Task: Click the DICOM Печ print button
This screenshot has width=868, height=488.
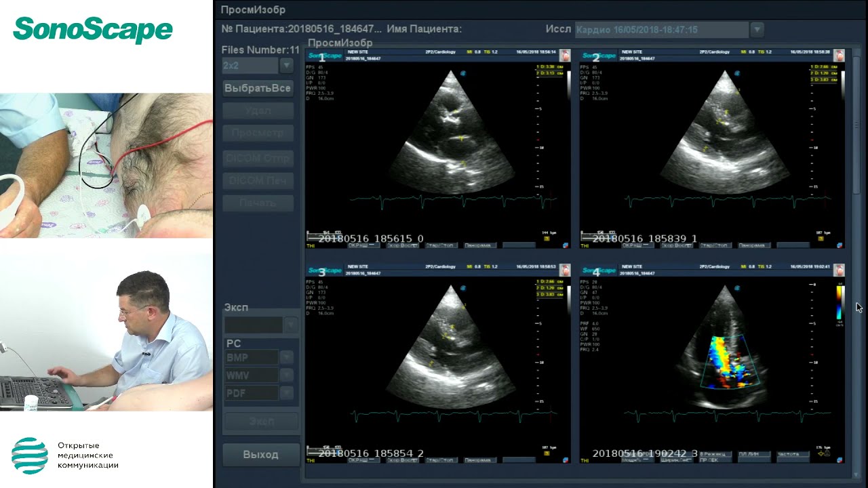Action: 258,180
